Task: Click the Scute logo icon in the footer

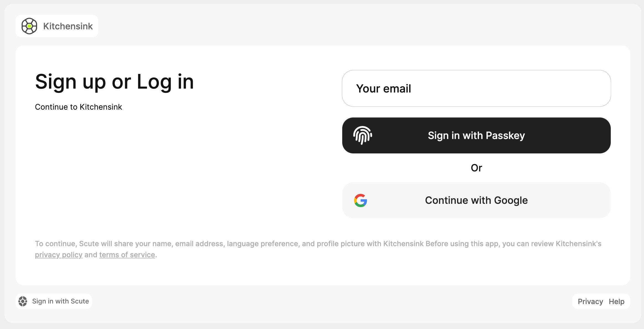Action: 23,301
